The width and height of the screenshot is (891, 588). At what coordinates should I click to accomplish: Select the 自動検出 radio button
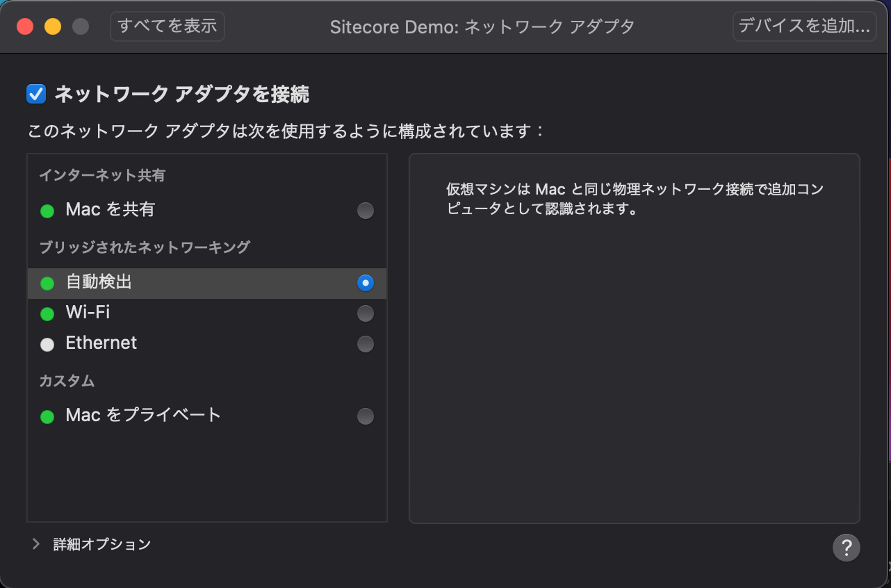366,283
